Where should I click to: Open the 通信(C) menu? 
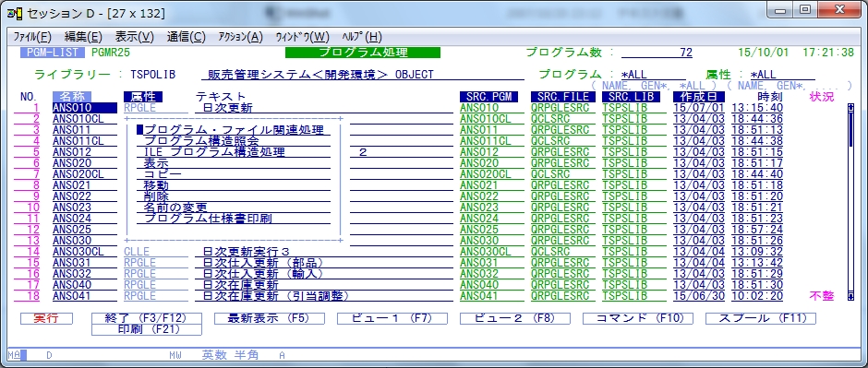(x=186, y=37)
